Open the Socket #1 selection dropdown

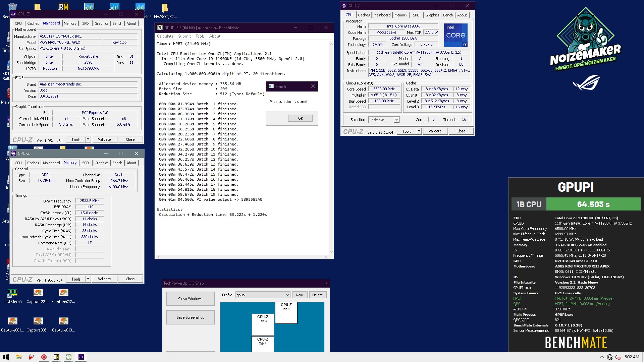click(384, 120)
